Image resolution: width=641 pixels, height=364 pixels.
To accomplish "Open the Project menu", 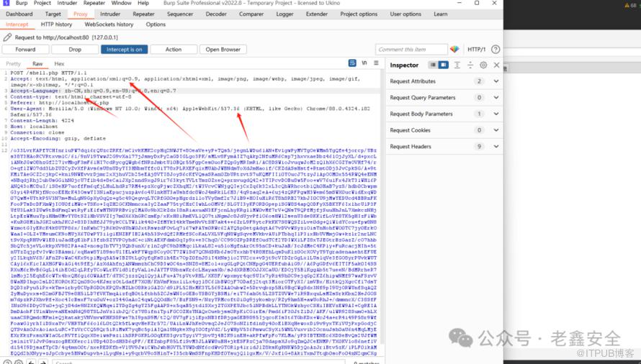I will tap(42, 3).
